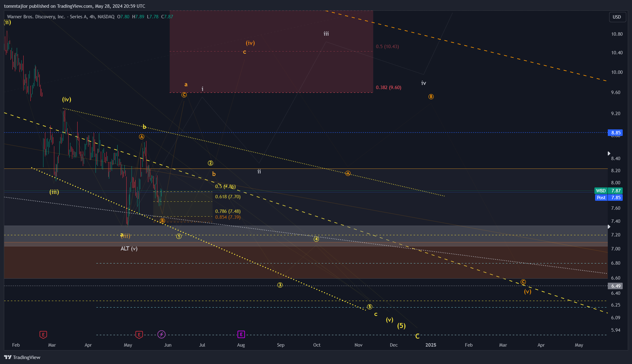Click the orange '(iv)' label in red zone
The height and width of the screenshot is (364, 632).
point(250,43)
